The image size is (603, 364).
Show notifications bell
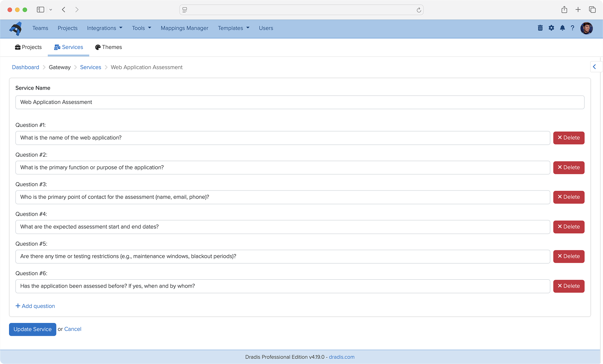[562, 28]
